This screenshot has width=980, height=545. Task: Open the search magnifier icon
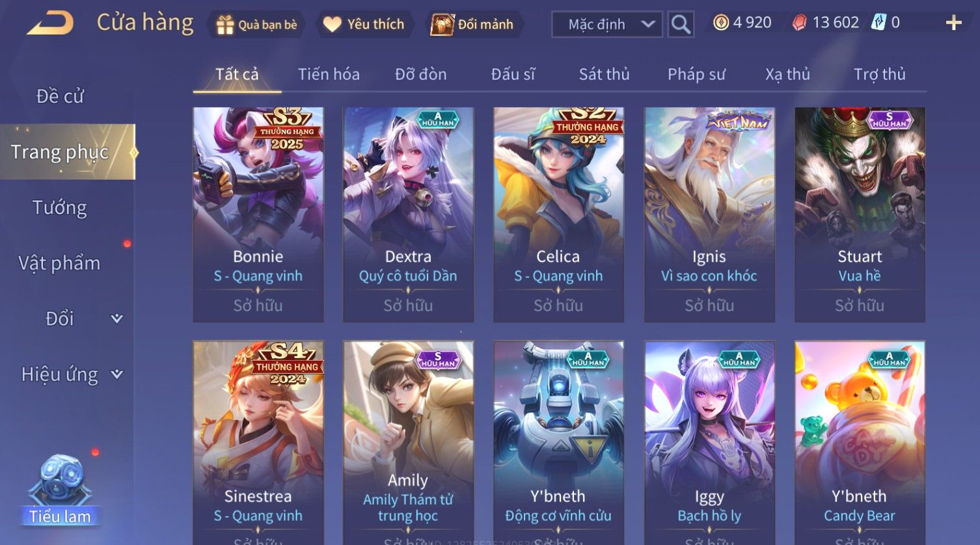681,25
